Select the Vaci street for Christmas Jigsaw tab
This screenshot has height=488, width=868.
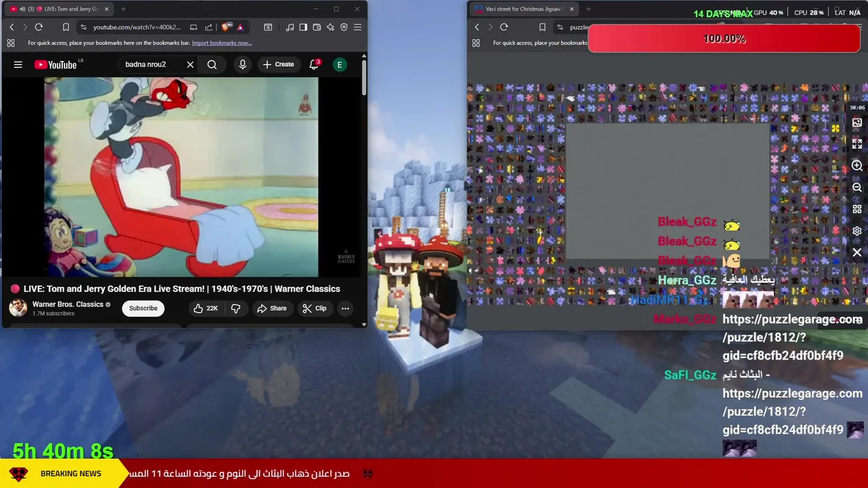pyautogui.click(x=523, y=9)
